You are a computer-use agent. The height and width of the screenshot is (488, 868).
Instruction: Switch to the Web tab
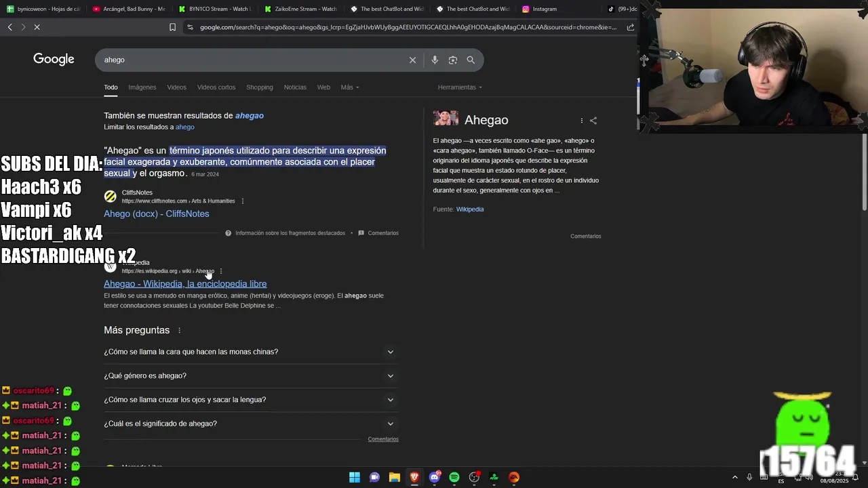click(x=323, y=87)
